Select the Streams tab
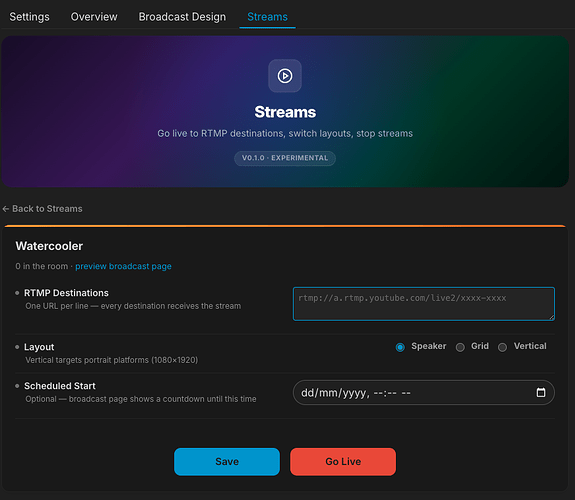Screen dimensions: 575x500 click(x=267, y=17)
